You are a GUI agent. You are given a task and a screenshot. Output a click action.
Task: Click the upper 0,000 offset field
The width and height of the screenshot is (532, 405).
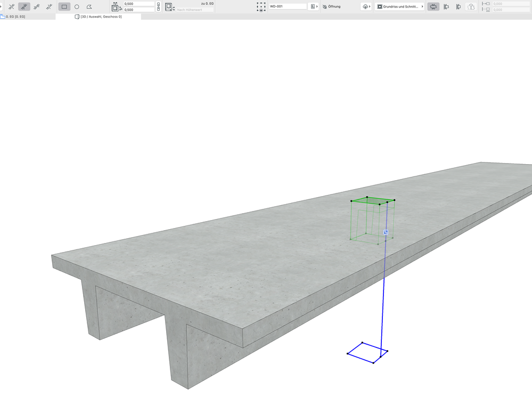coord(512,4)
